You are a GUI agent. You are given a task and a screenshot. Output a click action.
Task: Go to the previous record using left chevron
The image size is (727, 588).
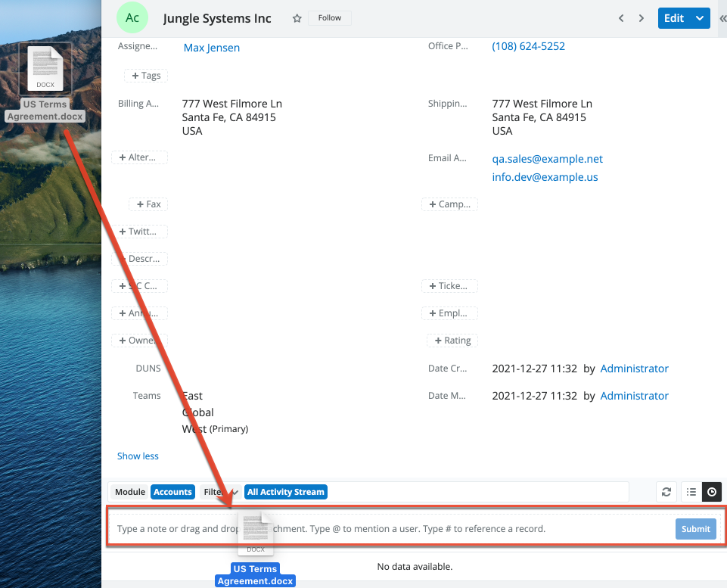621,18
